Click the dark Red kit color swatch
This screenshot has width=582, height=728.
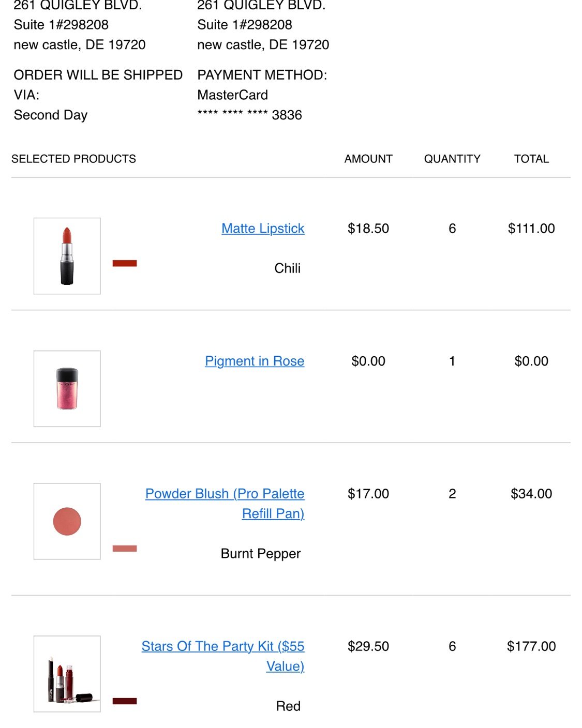[x=125, y=701]
